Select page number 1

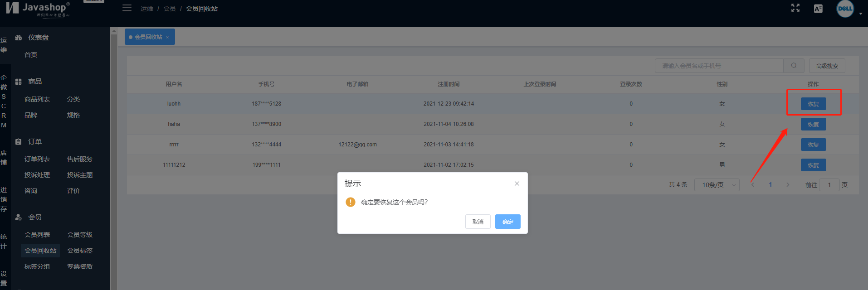770,185
